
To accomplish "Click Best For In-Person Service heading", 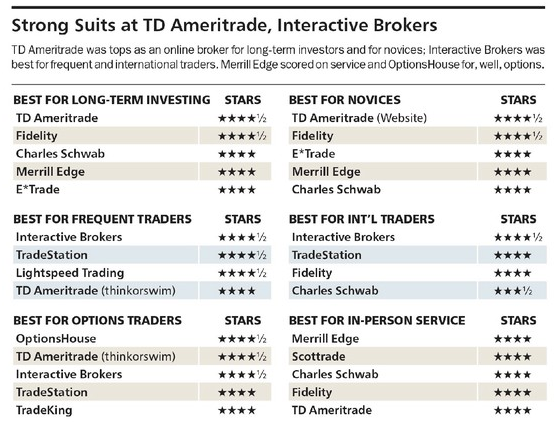I will 377,320.
